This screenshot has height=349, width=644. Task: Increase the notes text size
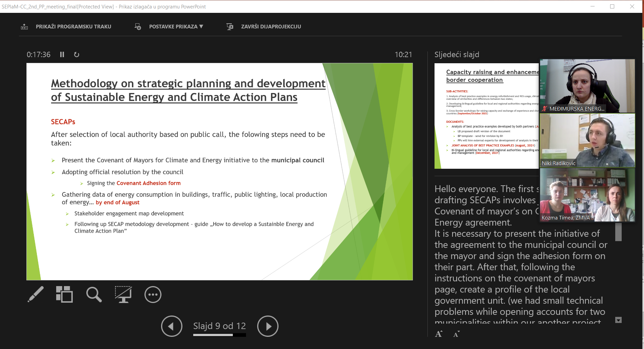pos(439,334)
